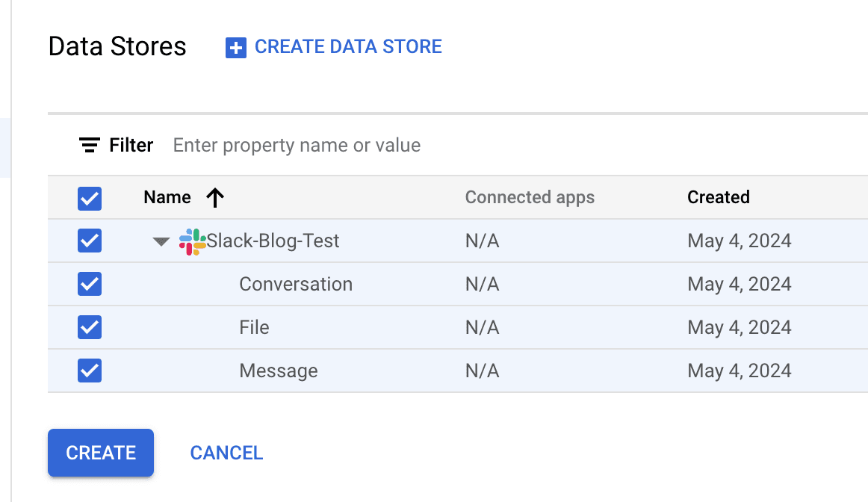Select the Conversation entry
Image resolution: width=868 pixels, height=502 pixels.
tap(296, 284)
